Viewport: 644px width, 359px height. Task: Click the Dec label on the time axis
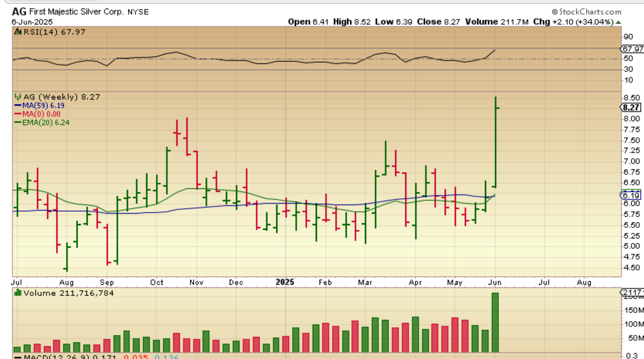click(x=236, y=282)
